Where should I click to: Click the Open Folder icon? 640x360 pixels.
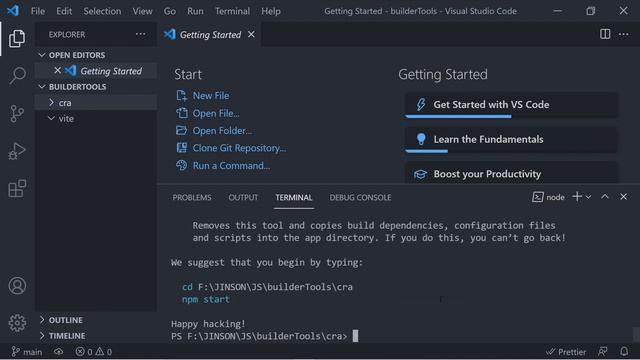[182, 131]
